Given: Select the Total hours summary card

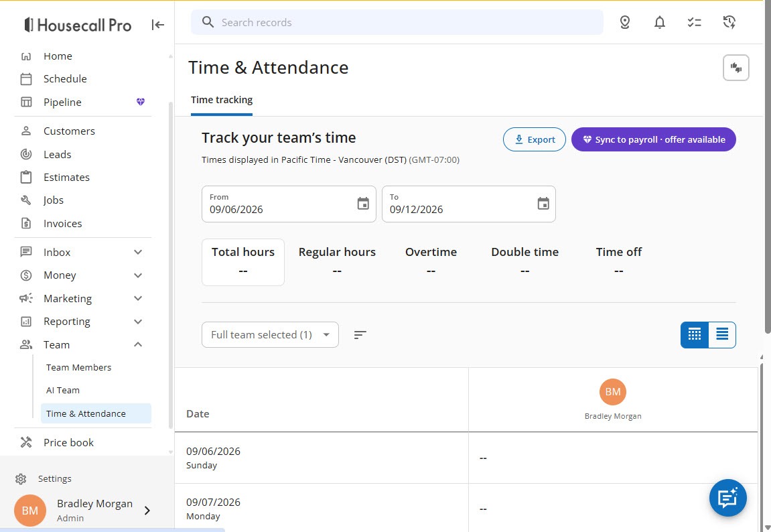Looking at the screenshot, I should [243, 262].
